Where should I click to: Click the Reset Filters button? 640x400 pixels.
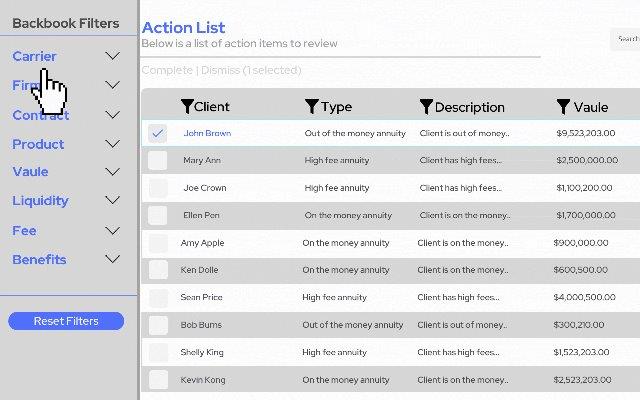[66, 321]
